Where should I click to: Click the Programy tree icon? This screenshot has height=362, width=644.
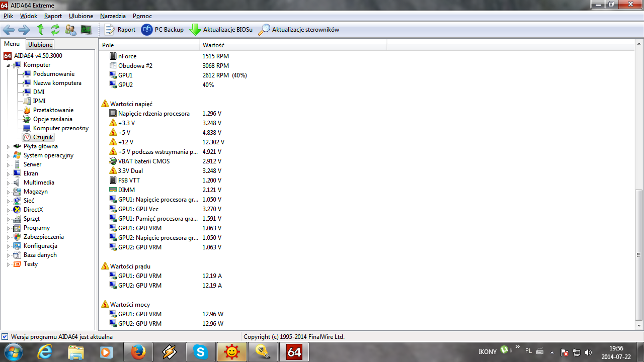point(17,228)
